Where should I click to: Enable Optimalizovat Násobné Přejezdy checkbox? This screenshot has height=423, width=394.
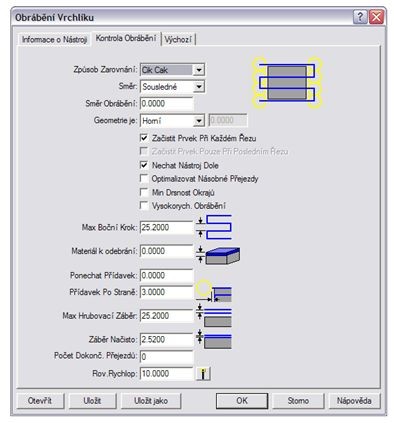(144, 179)
